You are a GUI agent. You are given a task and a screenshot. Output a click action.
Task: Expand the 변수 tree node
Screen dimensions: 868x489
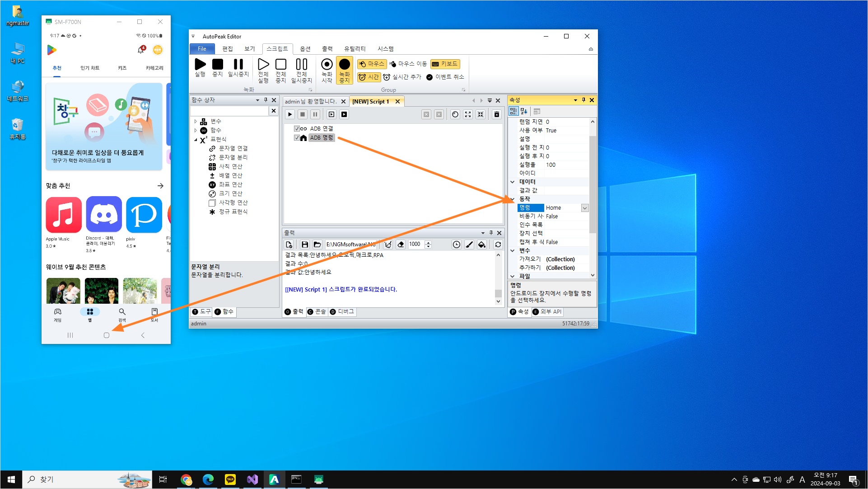196,121
